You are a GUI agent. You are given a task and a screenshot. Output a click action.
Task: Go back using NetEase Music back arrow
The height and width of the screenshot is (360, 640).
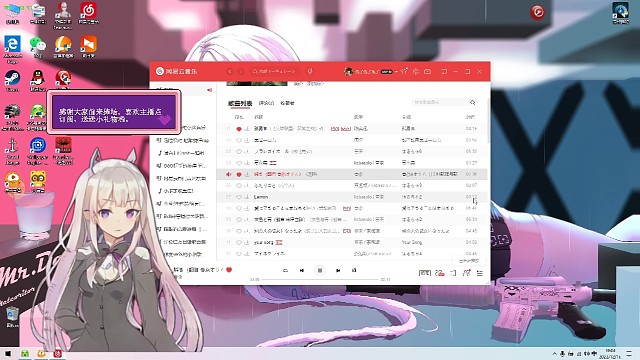tap(230, 71)
